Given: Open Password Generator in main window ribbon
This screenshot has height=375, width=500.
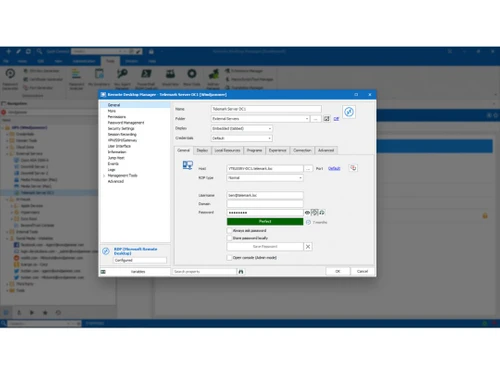Looking at the screenshot, I should [10, 79].
